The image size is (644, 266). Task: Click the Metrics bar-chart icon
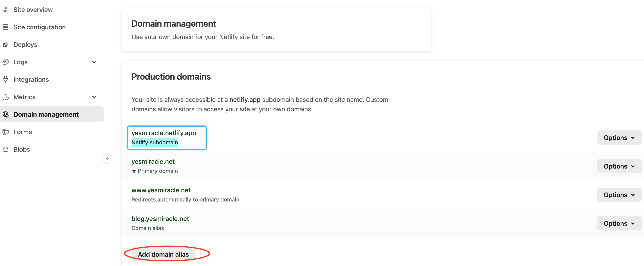[6, 97]
